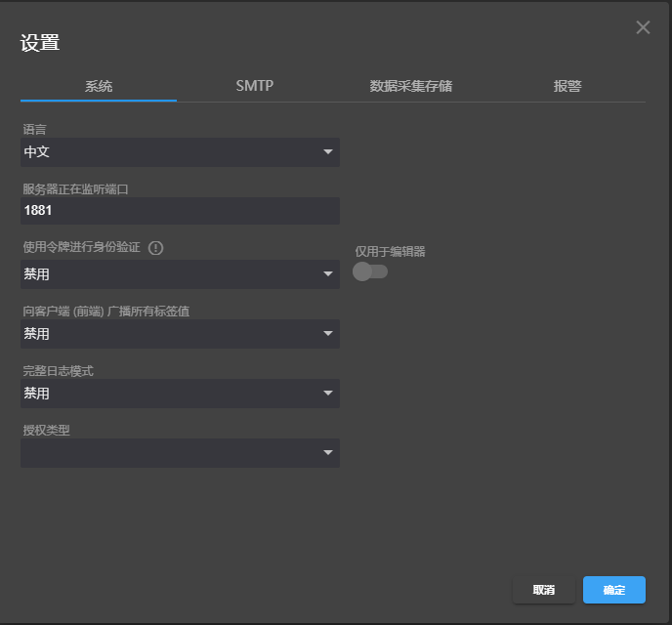
Task: Toggle the 仅用于编辑器 switch
Action: coord(370,271)
